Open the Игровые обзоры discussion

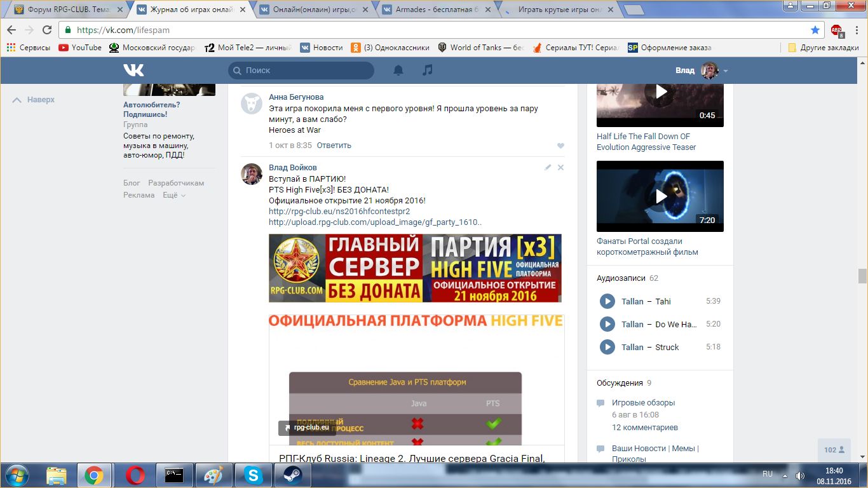coord(643,403)
